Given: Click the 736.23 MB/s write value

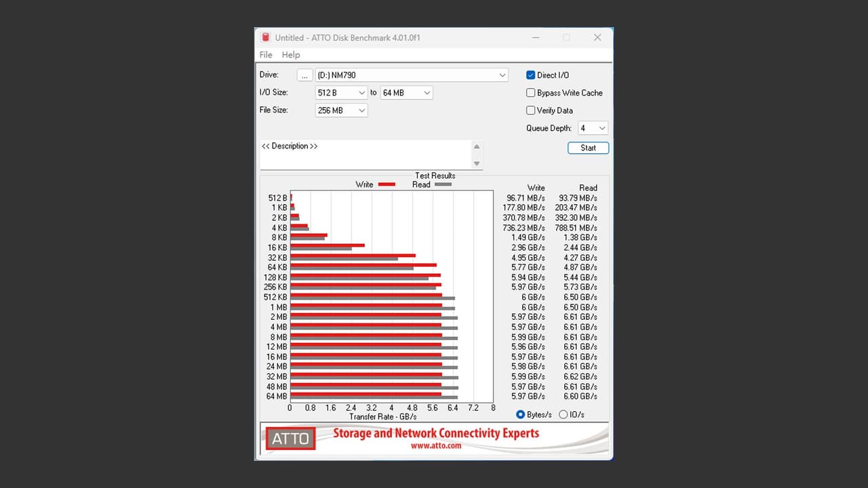Looking at the screenshot, I should pos(524,228).
